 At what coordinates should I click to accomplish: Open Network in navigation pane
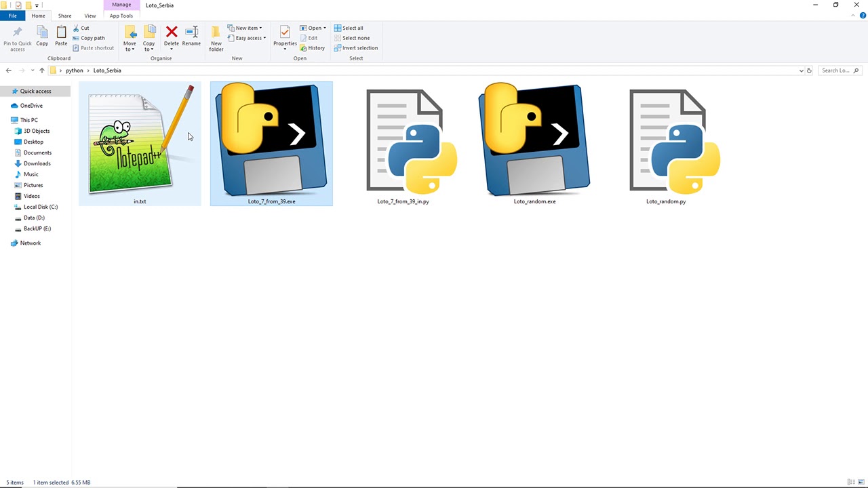pyautogui.click(x=31, y=243)
